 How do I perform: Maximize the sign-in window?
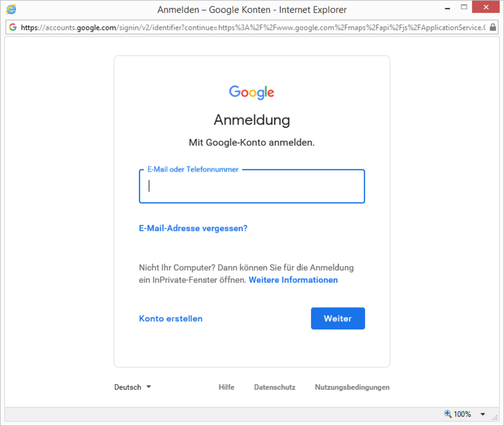464,7
